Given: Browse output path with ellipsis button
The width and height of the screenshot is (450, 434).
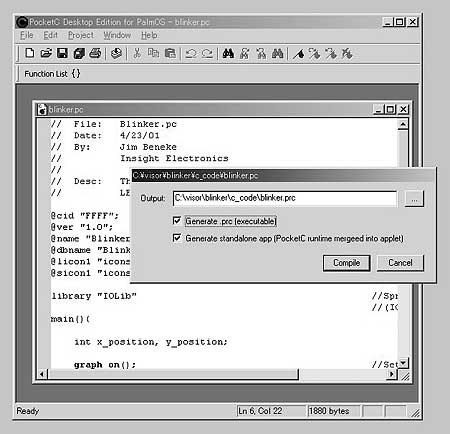Looking at the screenshot, I should [414, 199].
